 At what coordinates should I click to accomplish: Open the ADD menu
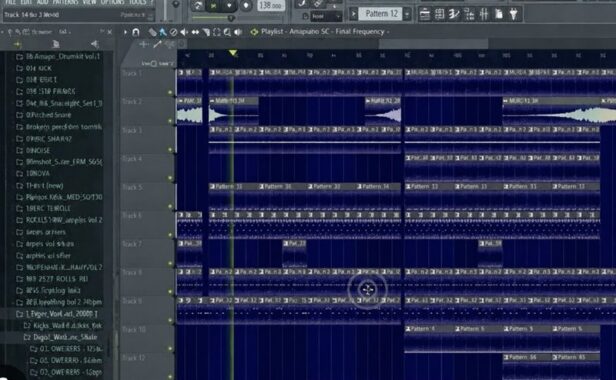pos(42,2)
